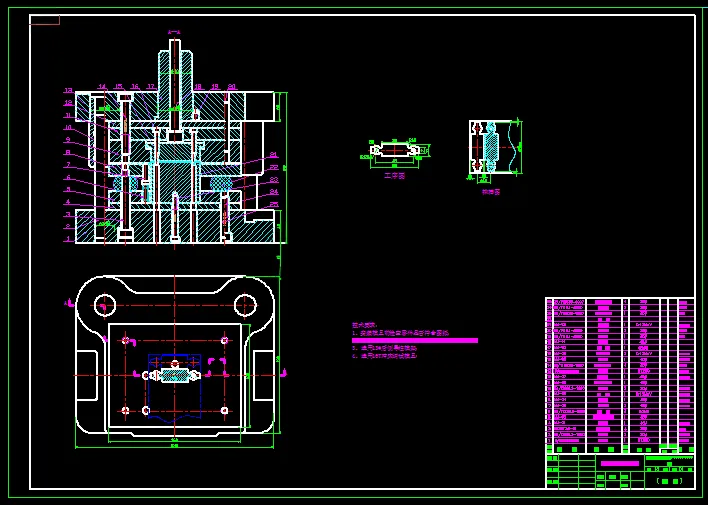Select part callout number 21
Image resolution: width=708 pixels, height=505 pixels.
(273, 155)
